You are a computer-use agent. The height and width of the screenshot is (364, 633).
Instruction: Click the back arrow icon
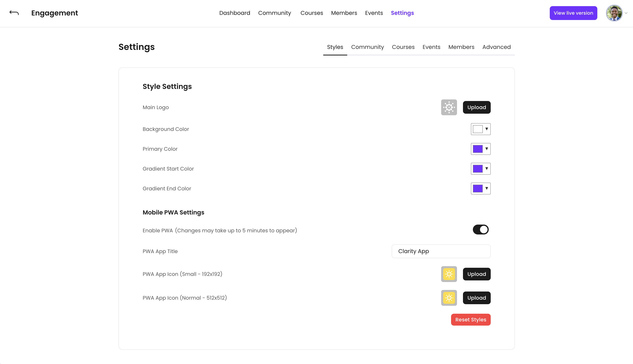coord(14,13)
